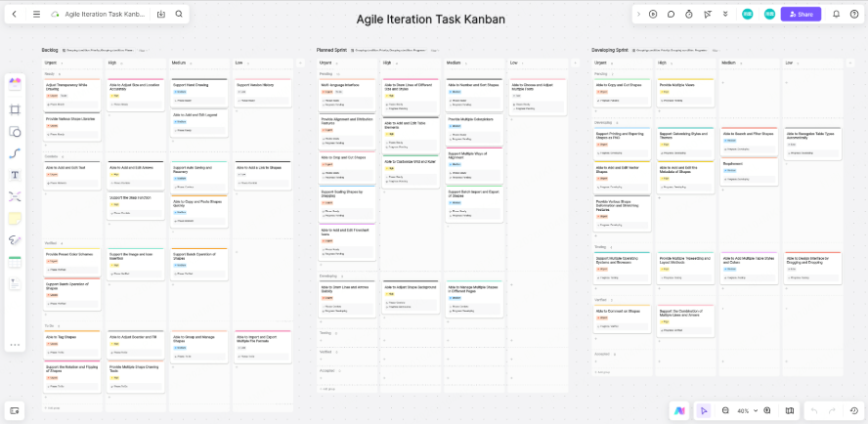The image size is (868, 424).
Task: Toggle the minimap icon
Action: (x=790, y=410)
